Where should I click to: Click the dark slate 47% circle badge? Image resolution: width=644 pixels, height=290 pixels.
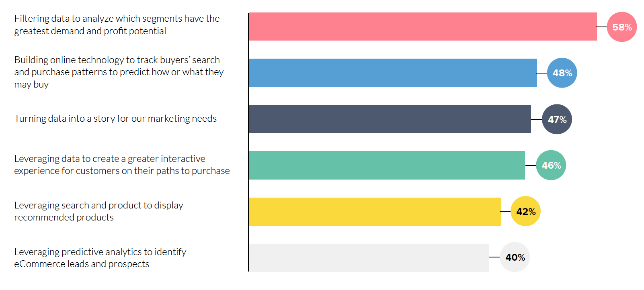click(557, 119)
